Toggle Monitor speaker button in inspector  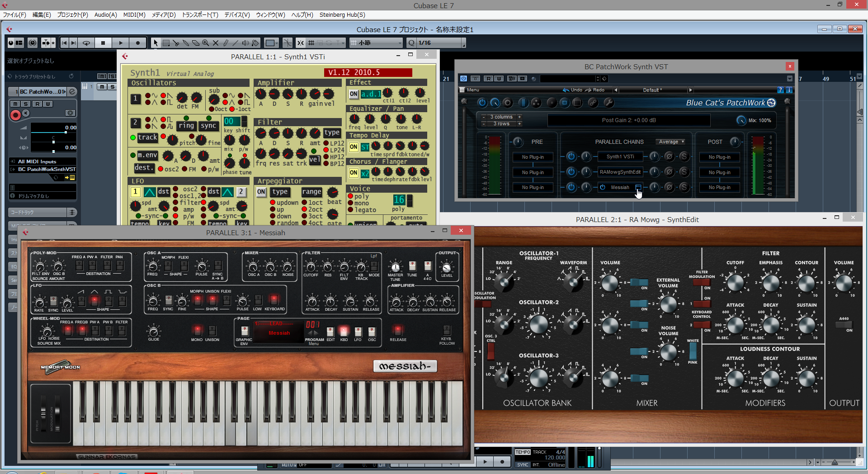26,113
